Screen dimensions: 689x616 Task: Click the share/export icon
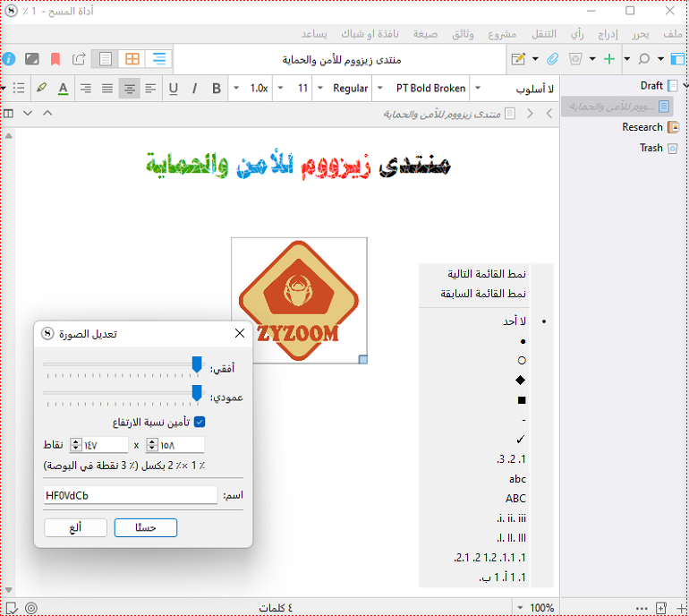[x=79, y=59]
